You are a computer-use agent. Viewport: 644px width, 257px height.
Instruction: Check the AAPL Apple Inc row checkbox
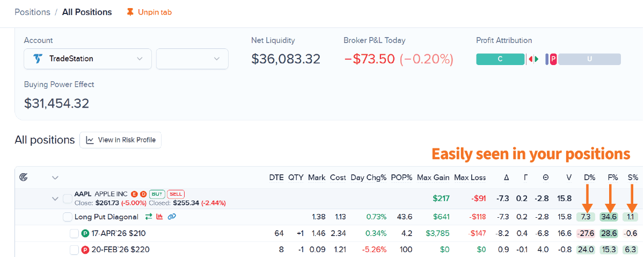(67, 199)
